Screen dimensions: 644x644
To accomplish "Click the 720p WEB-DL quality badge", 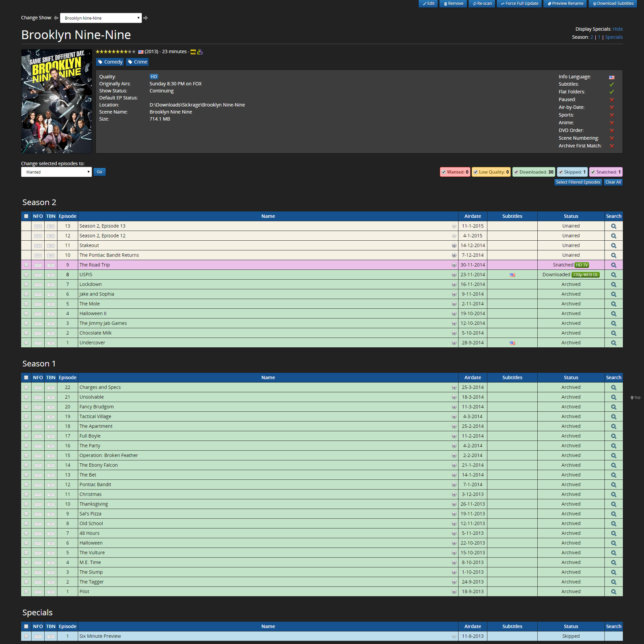I will 586,275.
